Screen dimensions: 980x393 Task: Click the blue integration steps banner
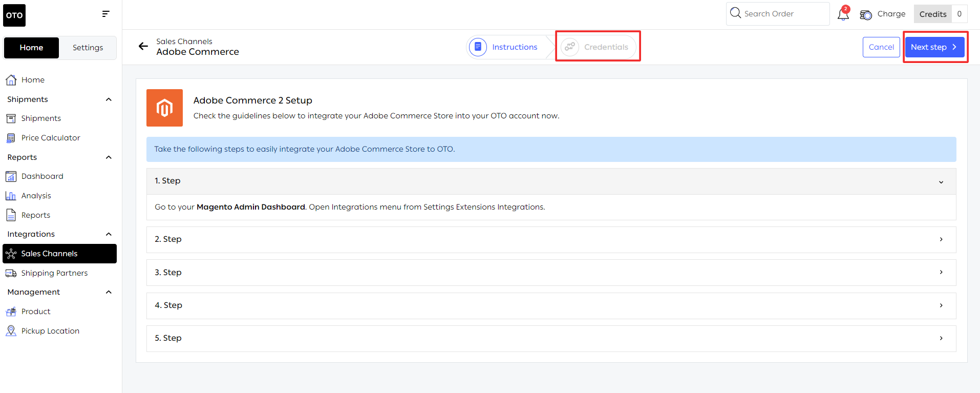pyautogui.click(x=551, y=149)
